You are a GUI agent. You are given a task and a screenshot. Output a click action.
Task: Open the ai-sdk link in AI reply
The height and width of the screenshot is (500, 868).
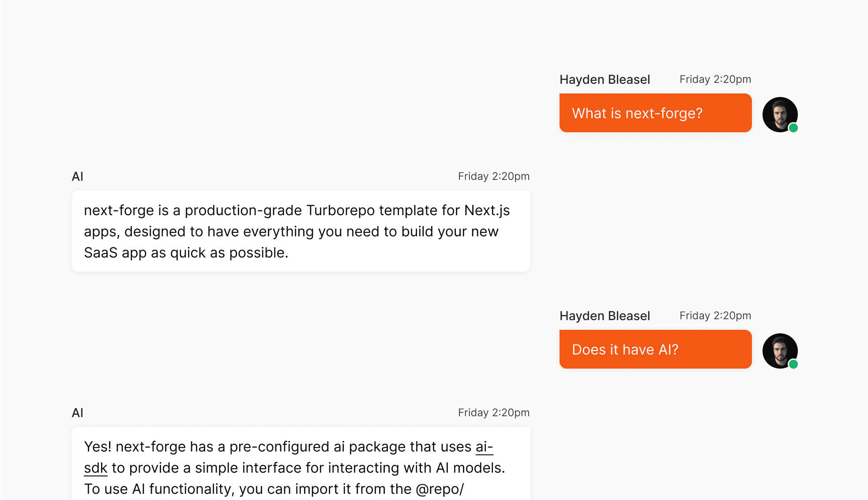tap(484, 447)
